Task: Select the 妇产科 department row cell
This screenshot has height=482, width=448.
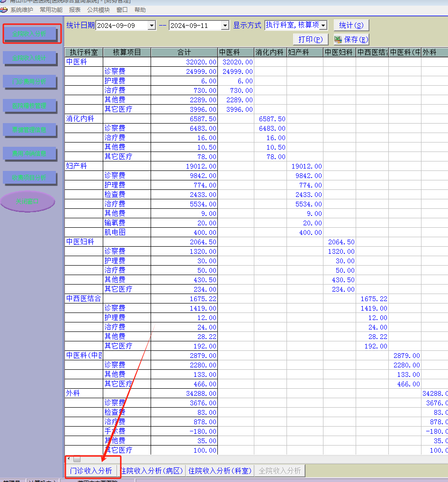Action: (84, 166)
